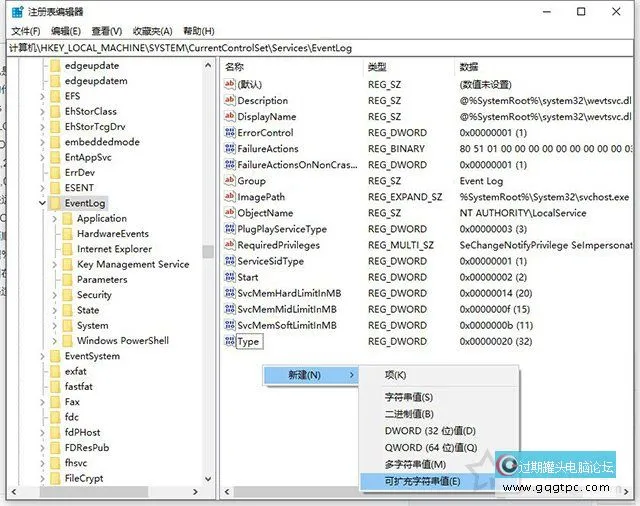Select the Internet Explorer subkey
The width and height of the screenshot is (640, 506).
114,249
